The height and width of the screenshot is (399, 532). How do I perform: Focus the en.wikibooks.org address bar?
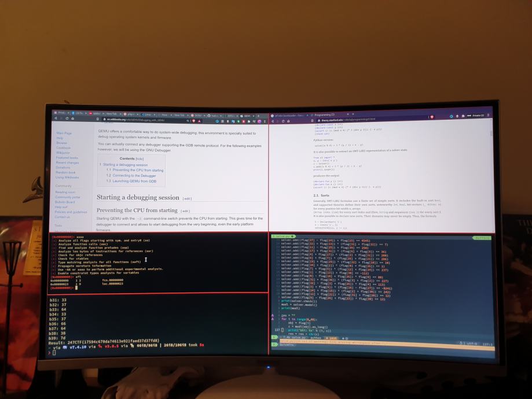[146, 120]
